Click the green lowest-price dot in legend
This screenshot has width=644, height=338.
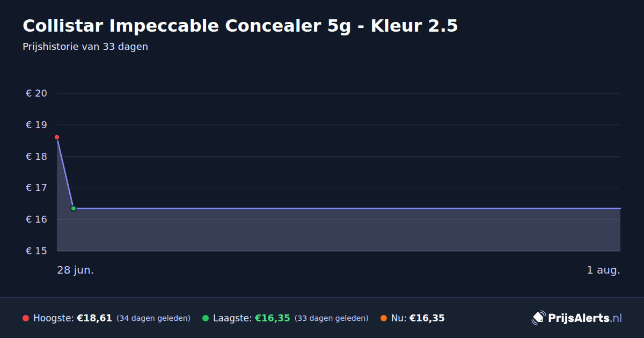pyautogui.click(x=206, y=318)
